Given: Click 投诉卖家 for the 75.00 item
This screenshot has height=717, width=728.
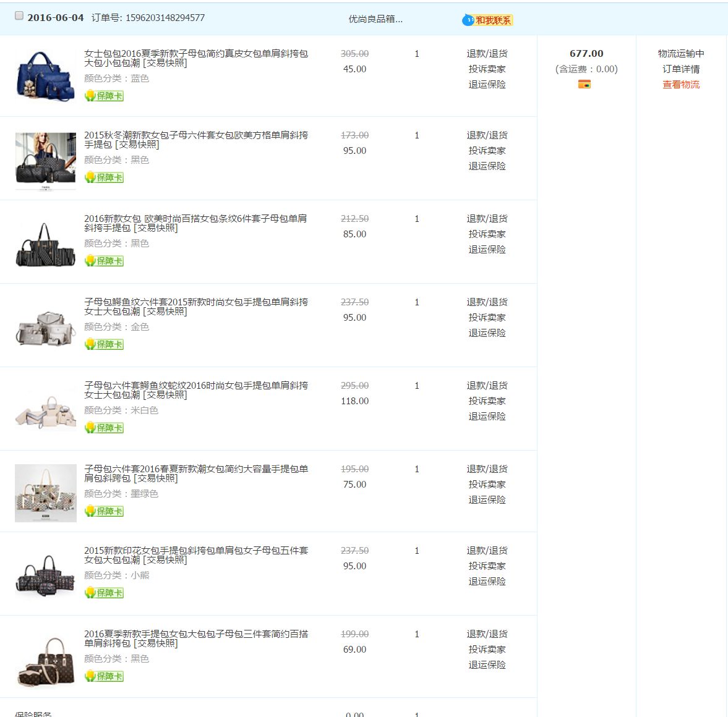Looking at the screenshot, I should click(x=487, y=485).
